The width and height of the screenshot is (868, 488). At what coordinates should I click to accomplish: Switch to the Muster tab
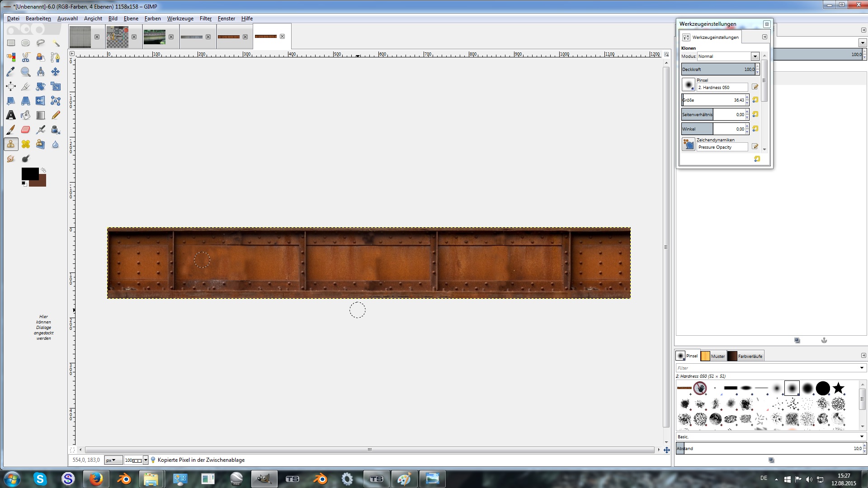713,356
